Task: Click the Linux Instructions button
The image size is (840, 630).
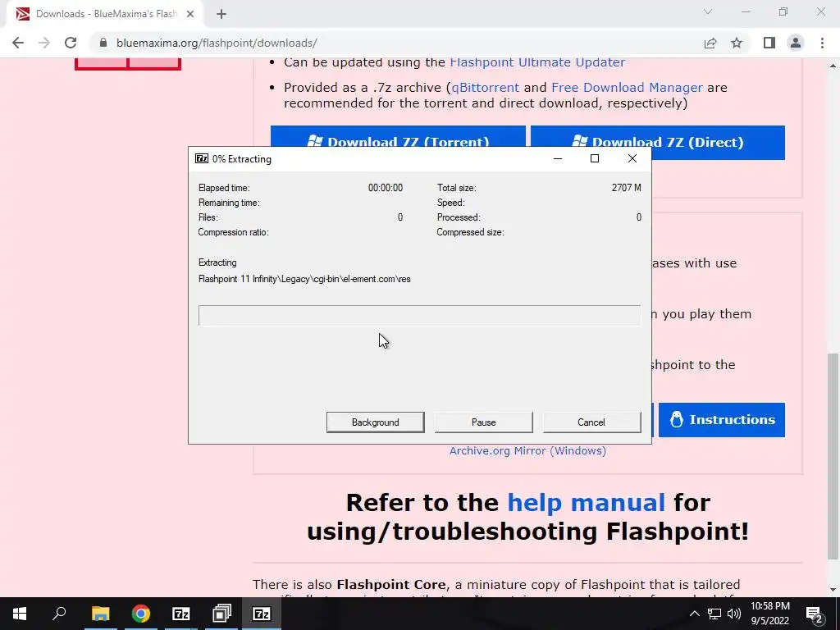Action: point(722,419)
